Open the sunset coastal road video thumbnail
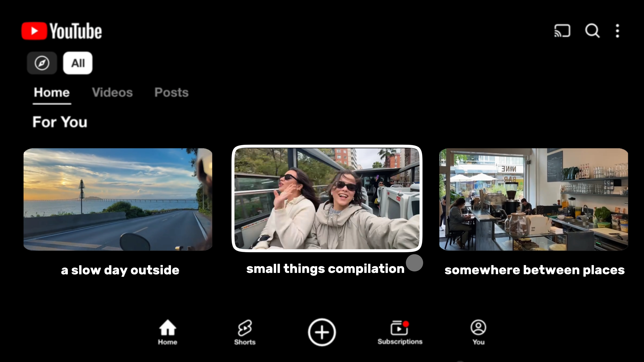Image resolution: width=644 pixels, height=362 pixels. (118, 199)
